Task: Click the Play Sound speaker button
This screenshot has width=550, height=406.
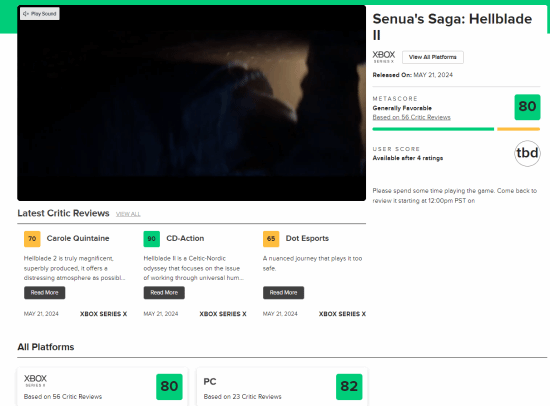Action: point(40,14)
